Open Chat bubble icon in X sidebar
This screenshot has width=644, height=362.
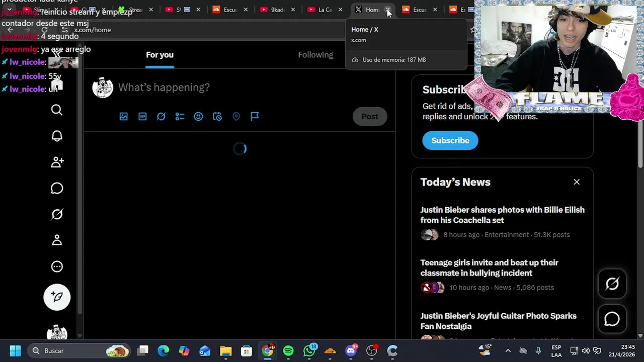tap(57, 188)
